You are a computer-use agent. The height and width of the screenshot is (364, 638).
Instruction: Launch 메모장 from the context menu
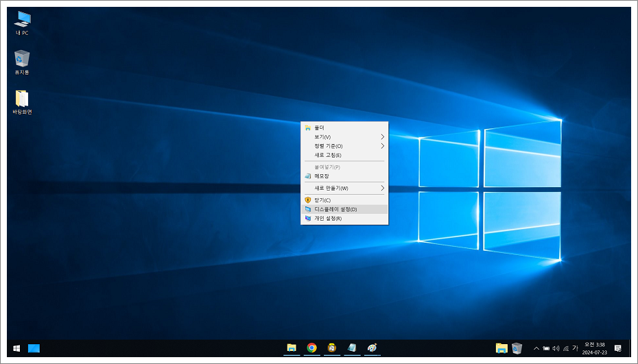[344, 176]
